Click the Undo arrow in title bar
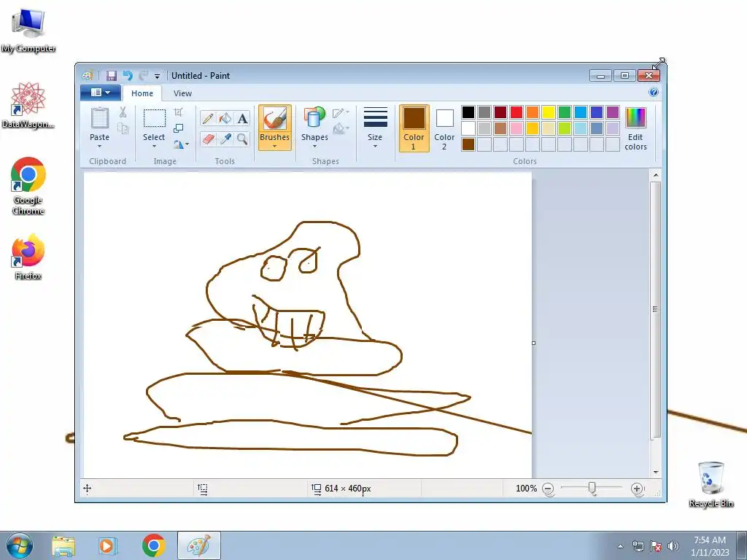This screenshot has width=747, height=560. pos(127,76)
